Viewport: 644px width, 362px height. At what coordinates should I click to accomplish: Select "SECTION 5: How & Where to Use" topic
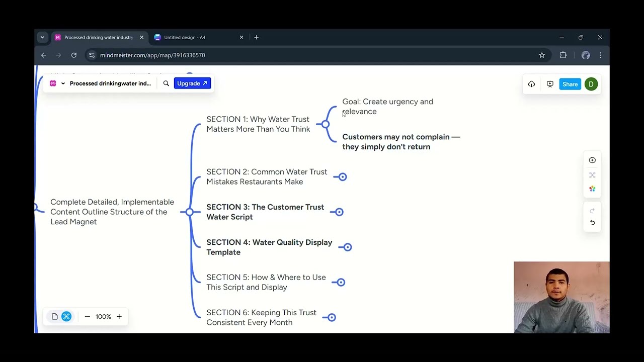(266, 282)
